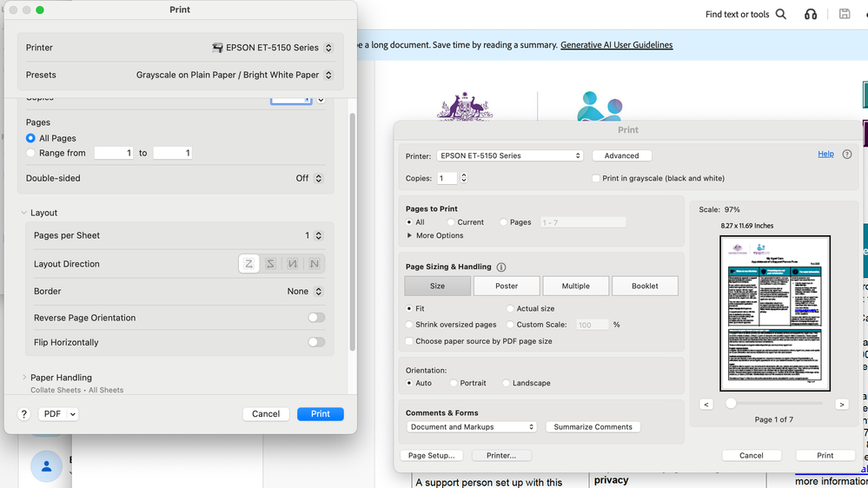868x488 pixels.
Task: Select the Poster tab
Action: click(507, 286)
